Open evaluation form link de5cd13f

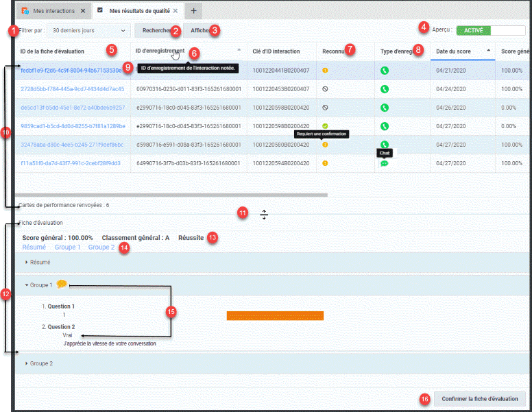coord(72,108)
